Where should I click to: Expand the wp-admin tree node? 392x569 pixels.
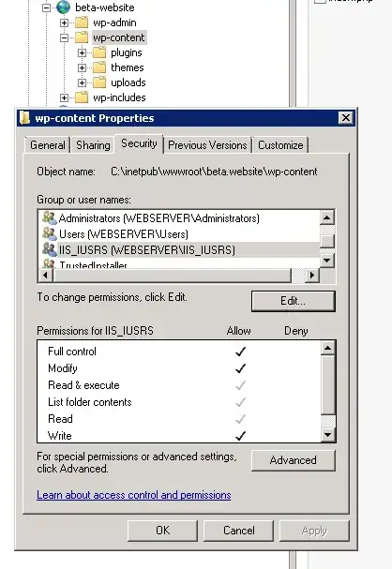65,22
